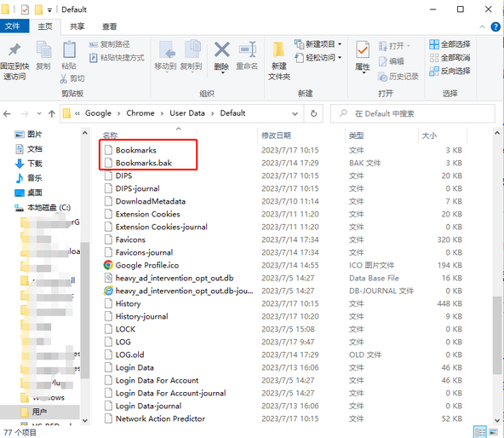Viewport: 504px width, 438px height.
Task: Click the Pin to Quick Access icon
Action: pos(14,50)
